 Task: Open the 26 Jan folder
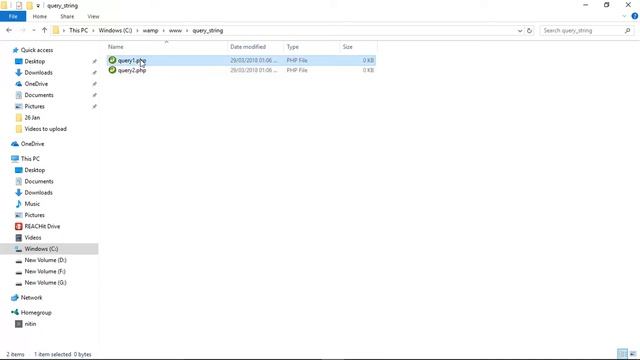(32, 118)
